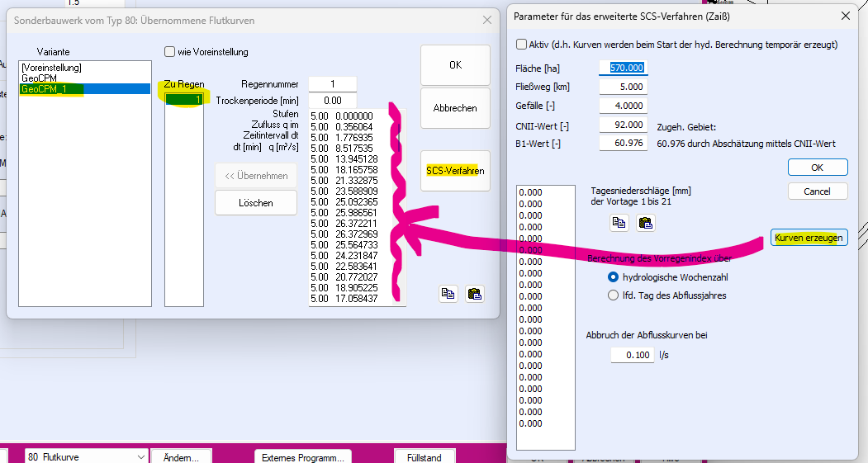Click 'Cancel' in the SCS parameter dialog
868x463 pixels.
click(817, 191)
